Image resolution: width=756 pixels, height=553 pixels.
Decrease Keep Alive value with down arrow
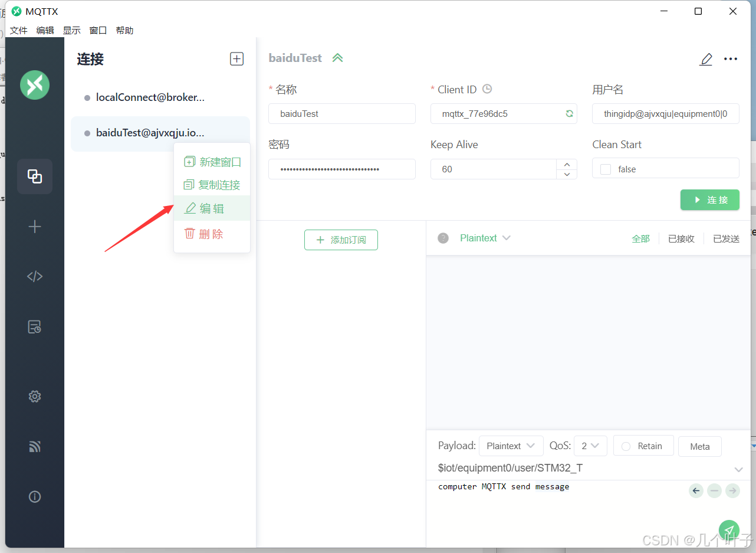click(x=567, y=174)
